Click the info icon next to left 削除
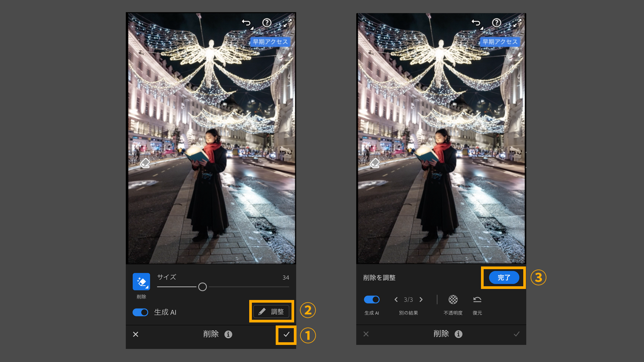644x362 pixels. tap(228, 334)
